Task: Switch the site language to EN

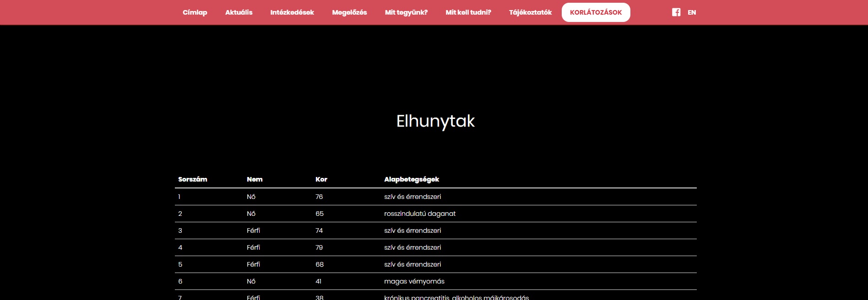Action: (x=692, y=12)
